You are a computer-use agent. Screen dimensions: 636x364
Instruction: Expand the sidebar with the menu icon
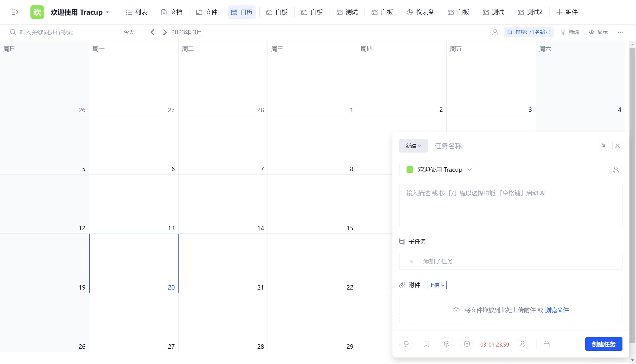tap(15, 12)
